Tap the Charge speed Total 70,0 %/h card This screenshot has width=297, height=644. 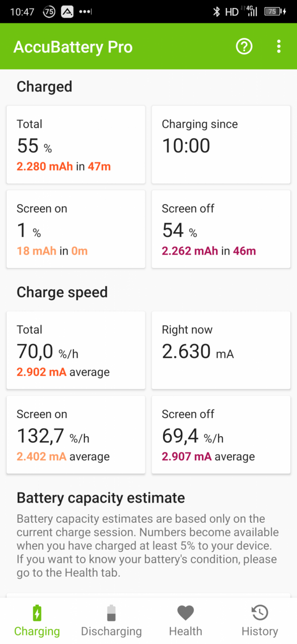point(76,350)
